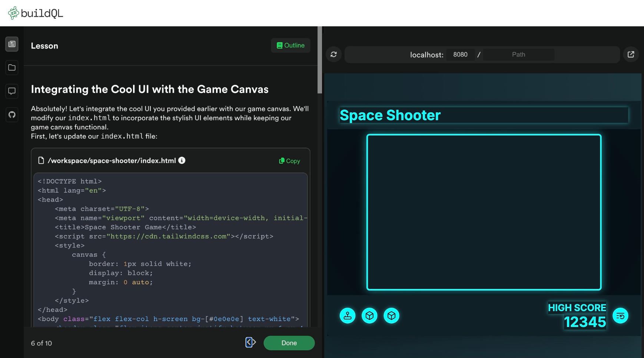
Task: Click the Space Shooter title
Action: 390,115
